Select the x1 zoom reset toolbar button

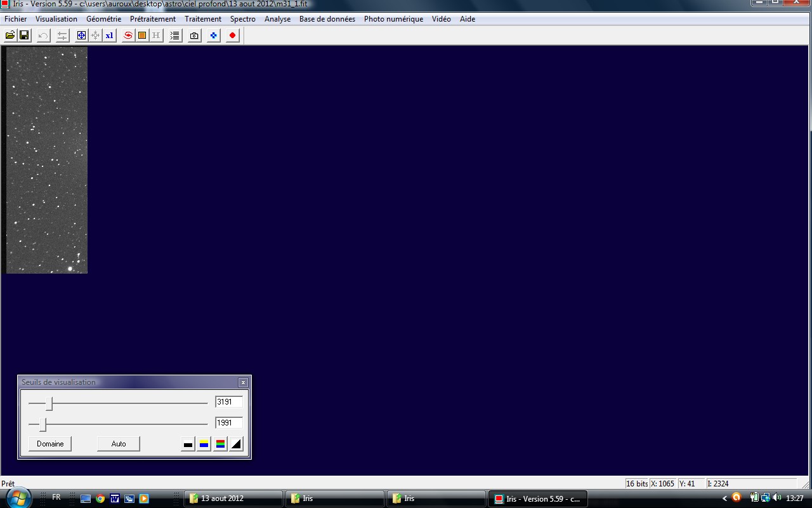coord(109,36)
